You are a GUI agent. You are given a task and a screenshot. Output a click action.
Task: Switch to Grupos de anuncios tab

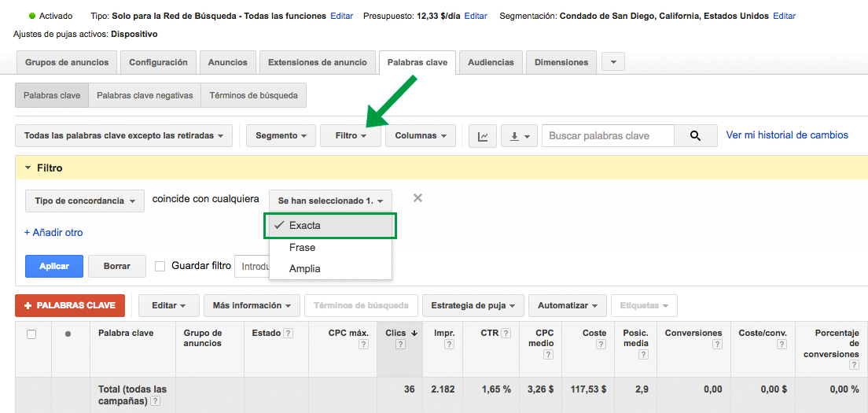[67, 63]
